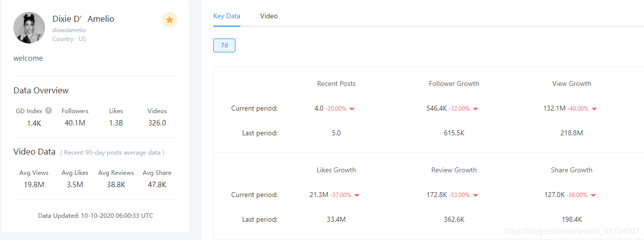Screen dimensions: 644x240
Task: Click the Follower Growth current value 546.4K
Action: coord(437,108)
